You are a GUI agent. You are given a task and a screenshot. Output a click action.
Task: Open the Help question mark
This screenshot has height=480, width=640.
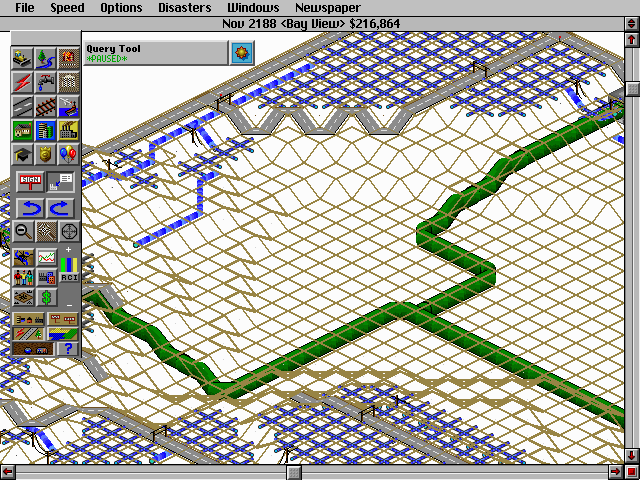[x=67, y=349]
